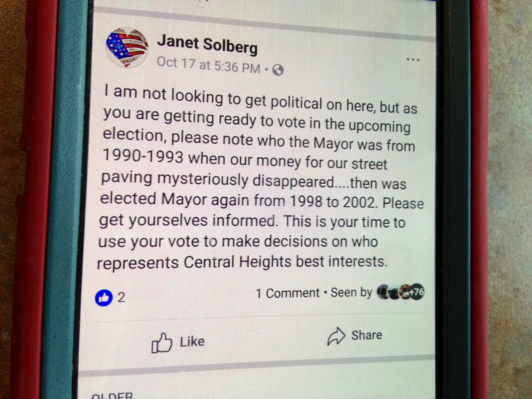Open the 1 Comment link
Image resolution: width=532 pixels, height=399 pixels.
(x=288, y=293)
